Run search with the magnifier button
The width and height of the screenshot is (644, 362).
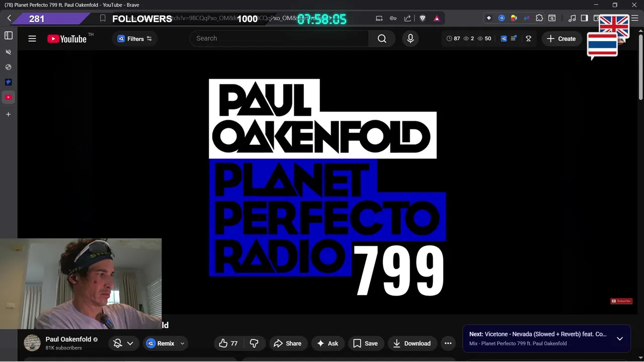tap(382, 38)
